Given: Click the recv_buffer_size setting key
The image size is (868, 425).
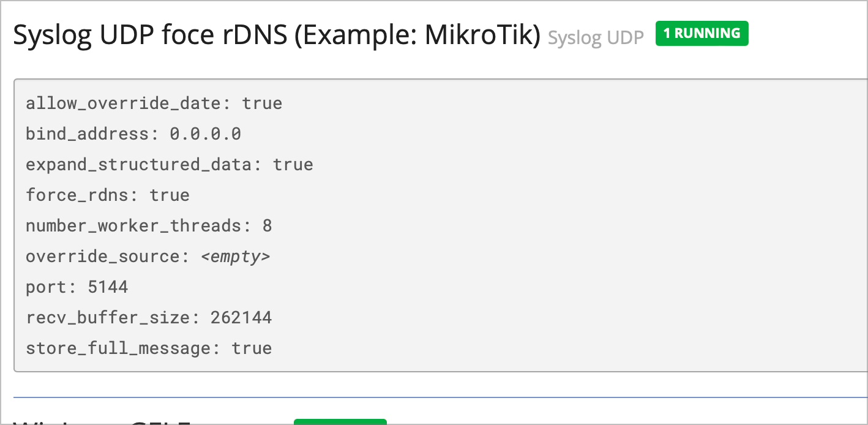Looking at the screenshot, I should 107,317.
